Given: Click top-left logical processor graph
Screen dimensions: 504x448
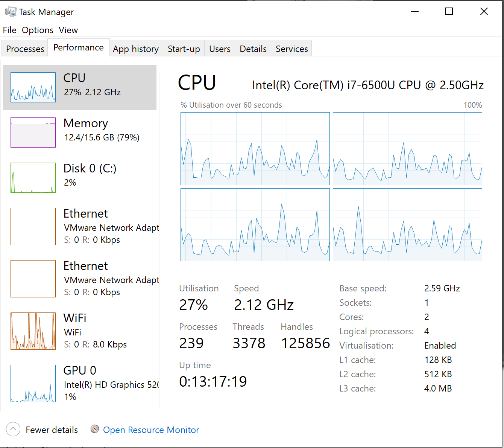Looking at the screenshot, I should (255, 149).
